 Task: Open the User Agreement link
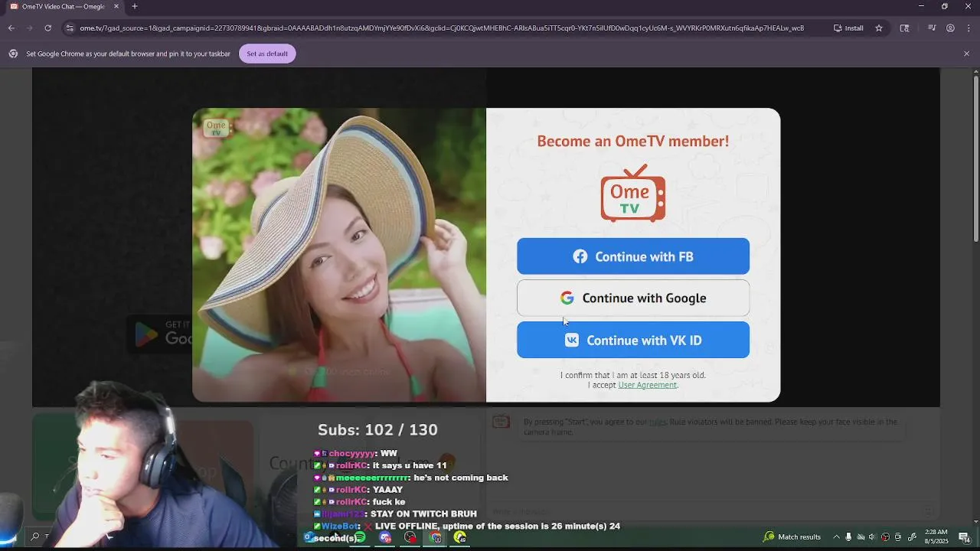(647, 385)
